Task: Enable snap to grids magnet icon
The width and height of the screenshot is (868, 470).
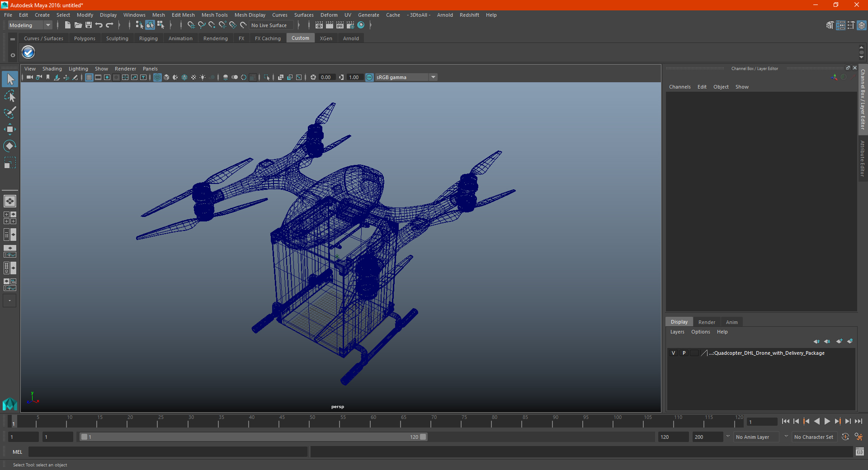Action: [191, 25]
